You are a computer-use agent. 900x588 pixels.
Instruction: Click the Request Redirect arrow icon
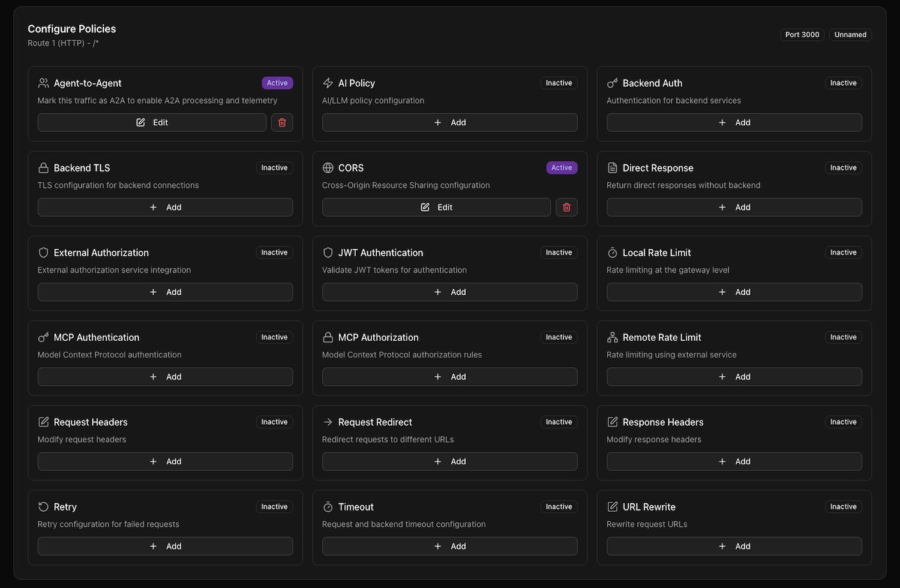click(328, 422)
